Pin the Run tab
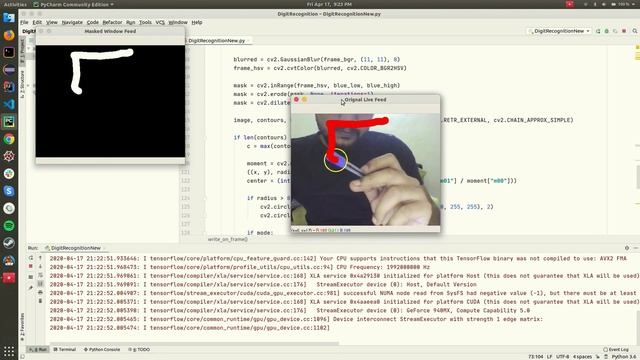Screen dimensions: 640x360 click(31, 287)
